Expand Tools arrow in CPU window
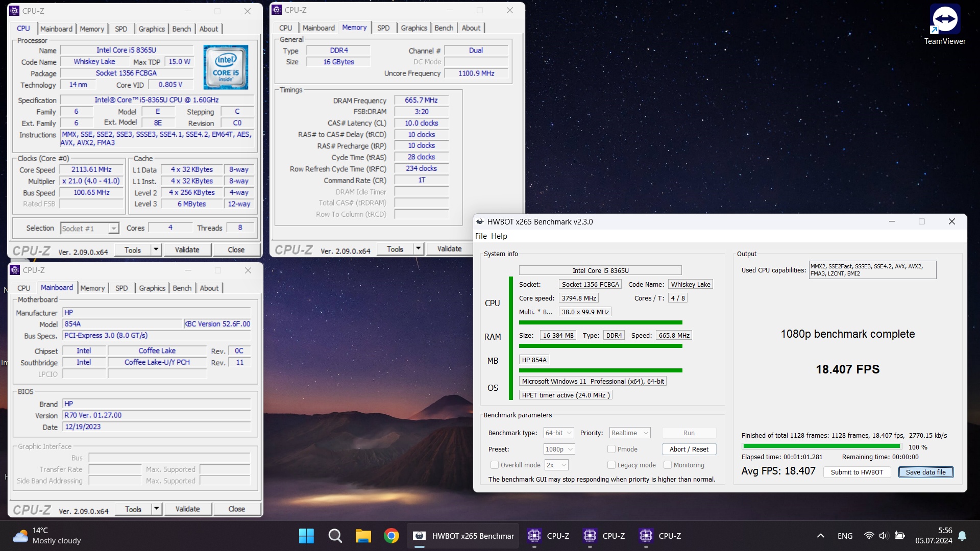 [156, 249]
